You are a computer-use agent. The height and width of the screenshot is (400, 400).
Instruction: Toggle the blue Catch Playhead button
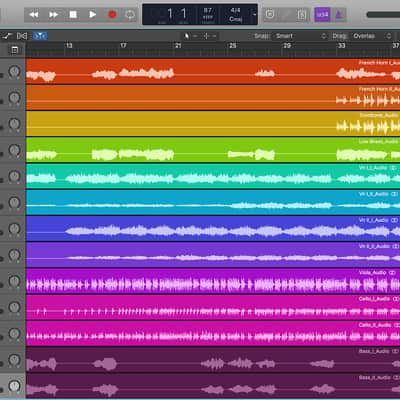[x=40, y=36]
